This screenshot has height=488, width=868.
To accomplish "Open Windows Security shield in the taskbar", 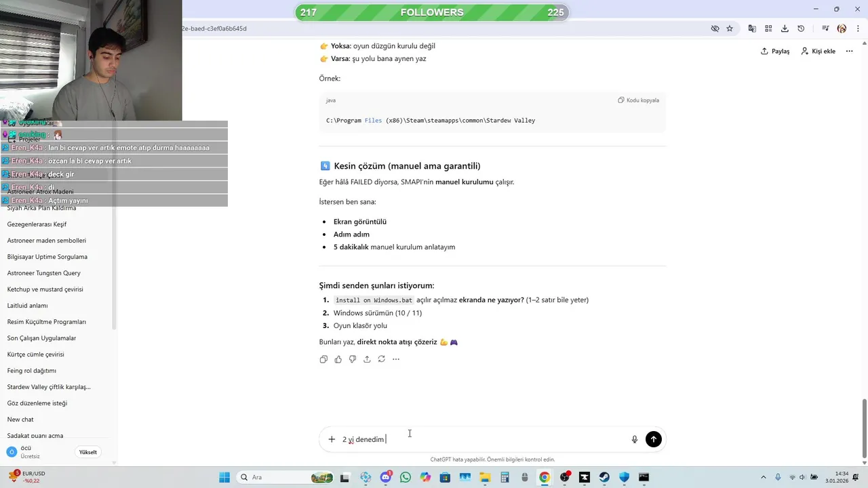I will click(624, 477).
